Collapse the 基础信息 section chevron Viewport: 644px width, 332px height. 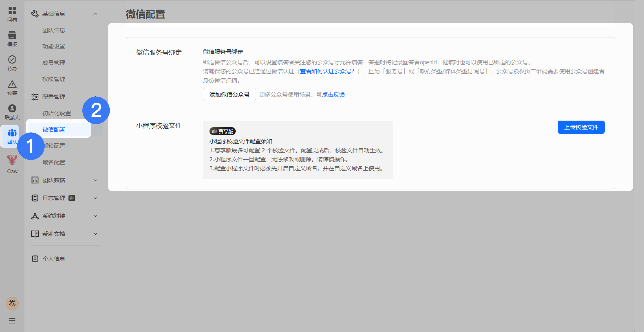click(95, 14)
